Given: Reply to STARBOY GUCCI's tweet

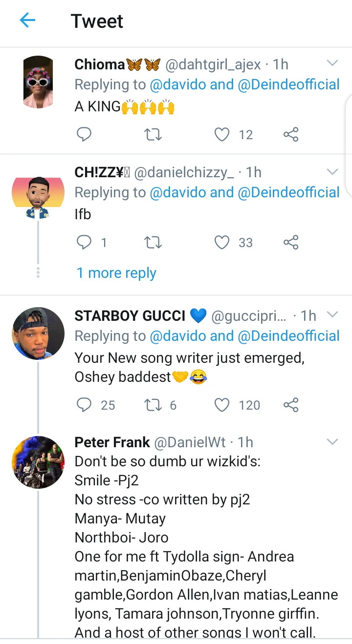Looking at the screenshot, I should [x=85, y=405].
